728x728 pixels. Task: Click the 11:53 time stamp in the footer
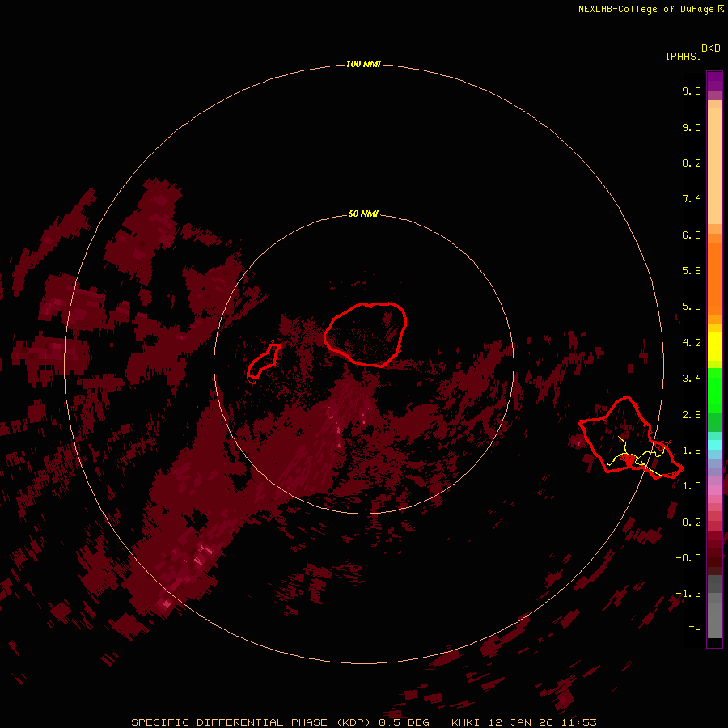(x=579, y=722)
